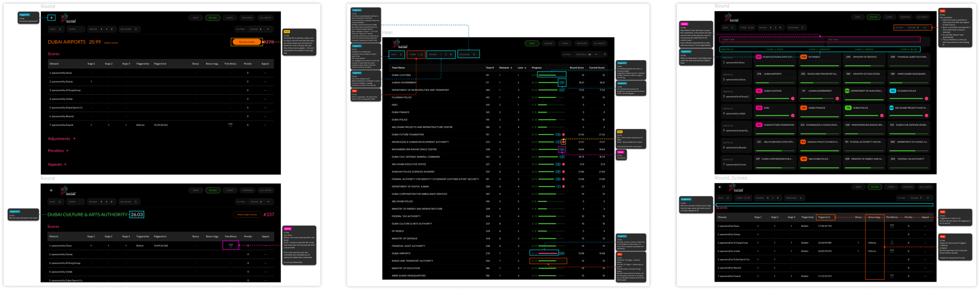
Task: Sort Heat table by Obstacle column arrow
Action: tap(511, 67)
